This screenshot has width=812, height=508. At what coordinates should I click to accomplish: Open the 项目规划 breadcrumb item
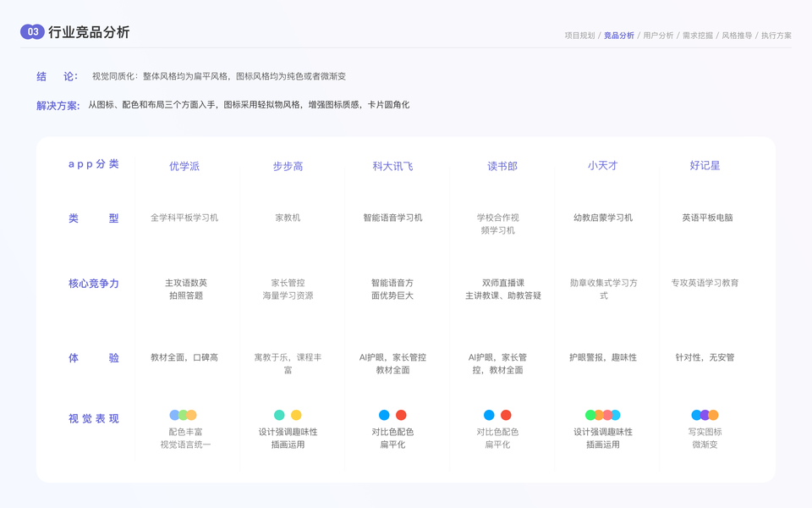pos(579,36)
